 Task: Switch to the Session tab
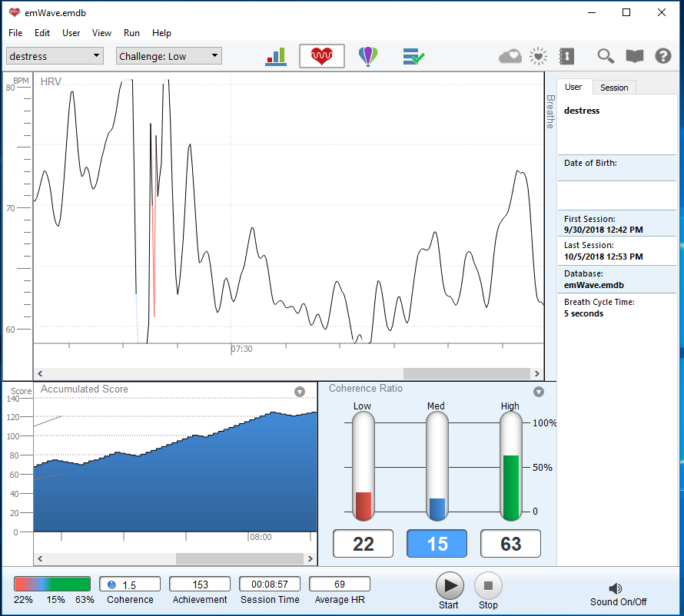click(x=614, y=88)
